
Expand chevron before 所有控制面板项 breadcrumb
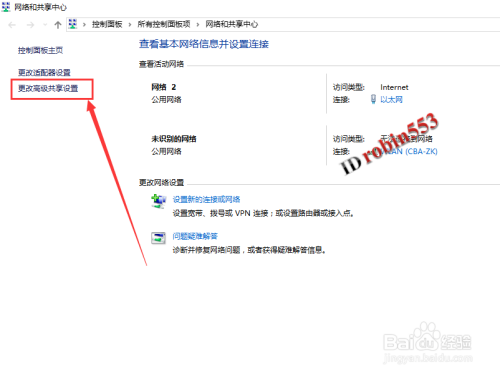coord(130,25)
